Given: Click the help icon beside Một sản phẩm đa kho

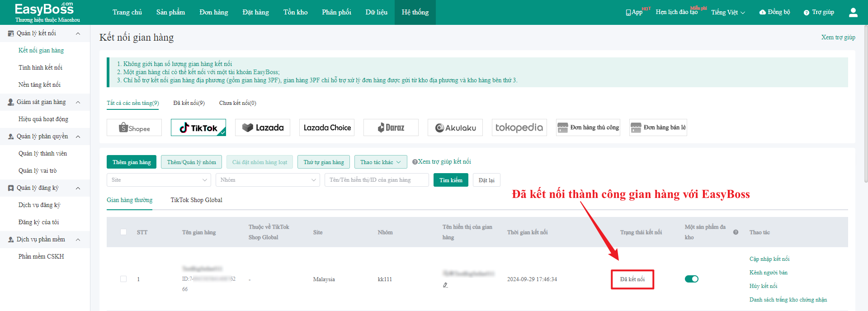Looking at the screenshot, I should 736,232.
